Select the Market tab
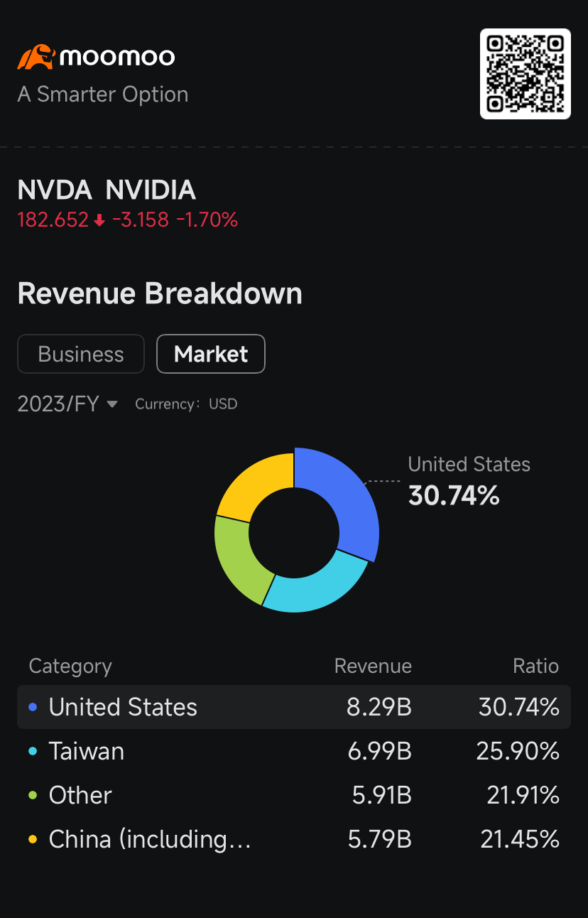Image resolution: width=588 pixels, height=918 pixels. pos(211,354)
